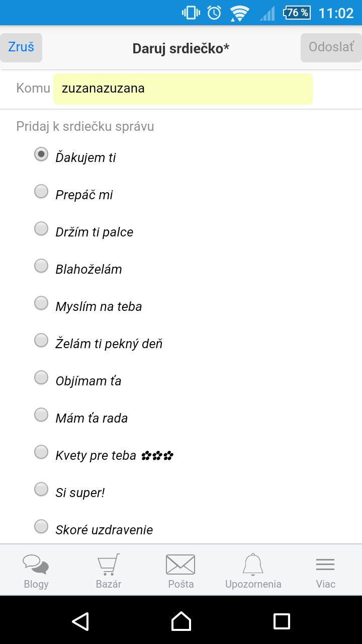This screenshot has height=644, width=362.
Task: Tap the Android back triangle
Action: [x=80, y=621]
